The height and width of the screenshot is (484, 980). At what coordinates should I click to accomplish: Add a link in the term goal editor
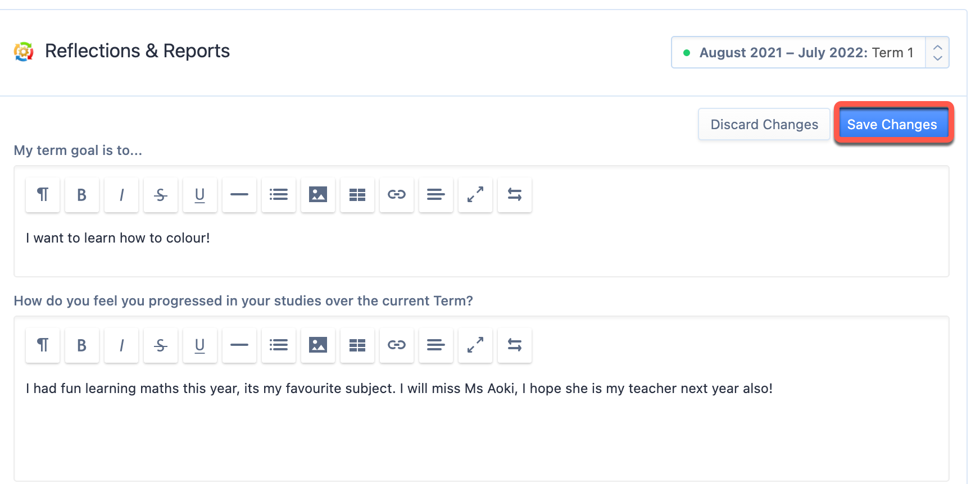coord(397,195)
